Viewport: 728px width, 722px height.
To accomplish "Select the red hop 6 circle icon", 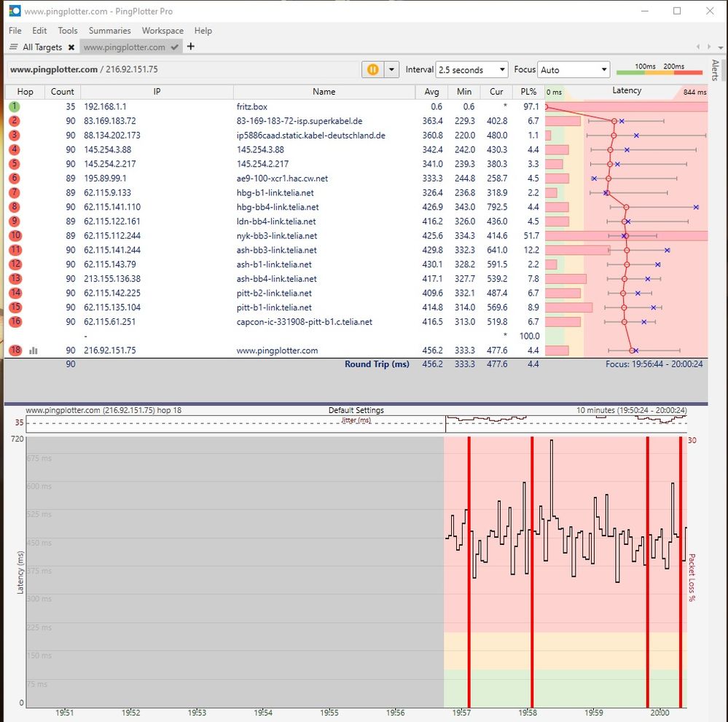I will (x=15, y=178).
